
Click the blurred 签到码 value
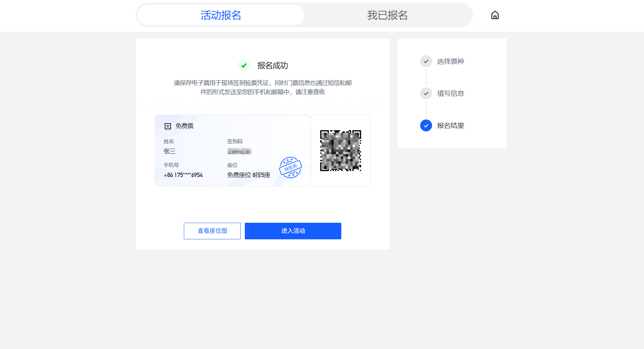click(239, 151)
